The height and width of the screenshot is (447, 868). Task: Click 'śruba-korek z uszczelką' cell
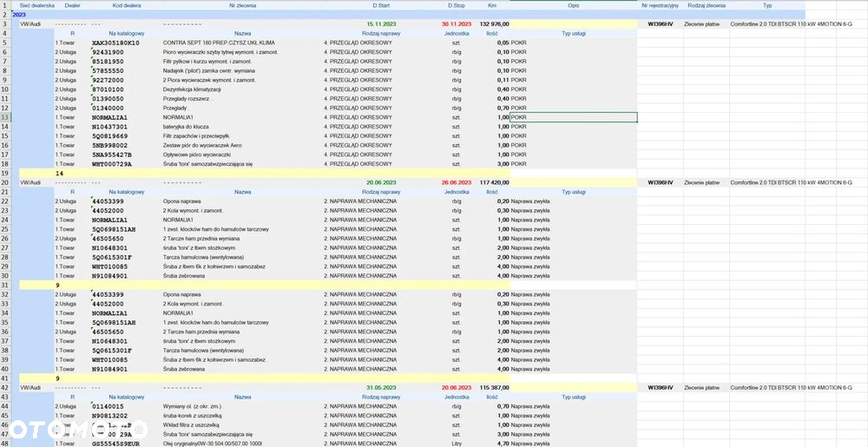(192, 416)
